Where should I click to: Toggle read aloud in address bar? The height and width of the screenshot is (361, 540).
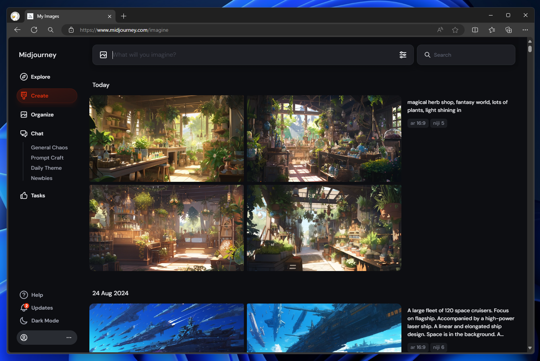point(440,30)
